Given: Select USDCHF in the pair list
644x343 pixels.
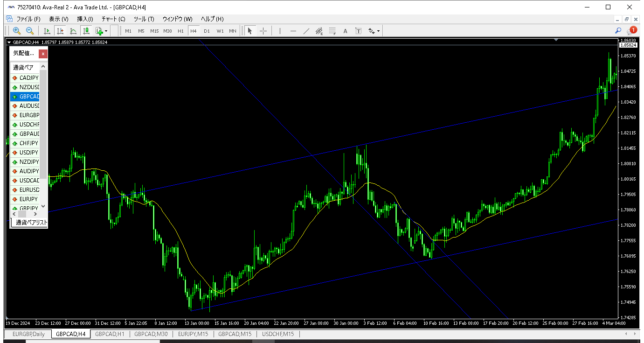Looking at the screenshot, I should [25, 125].
